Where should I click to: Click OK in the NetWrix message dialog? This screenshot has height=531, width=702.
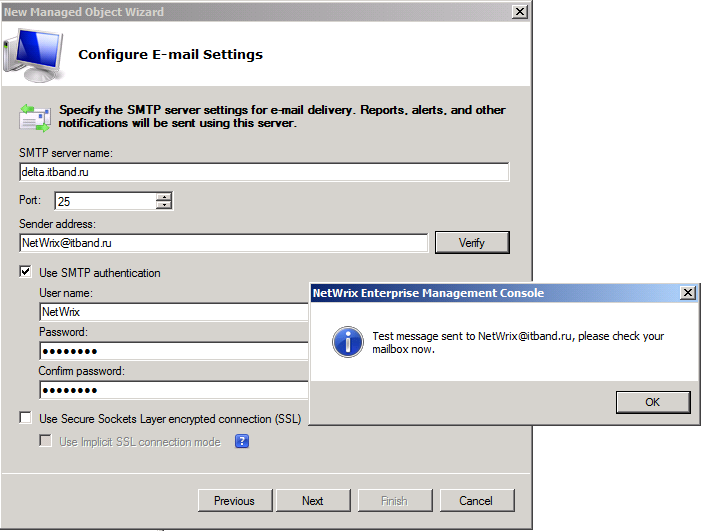pos(653,402)
